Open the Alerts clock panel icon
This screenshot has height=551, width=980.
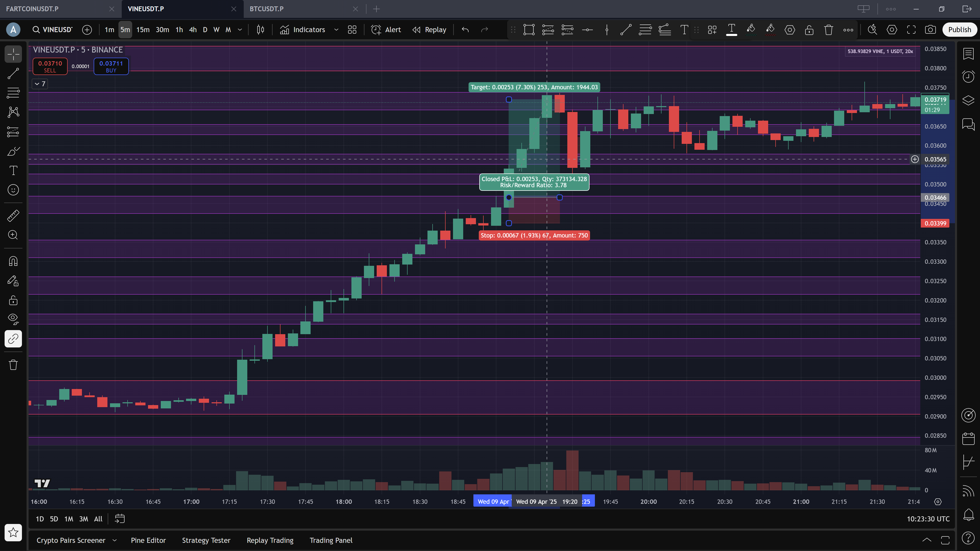(x=968, y=77)
